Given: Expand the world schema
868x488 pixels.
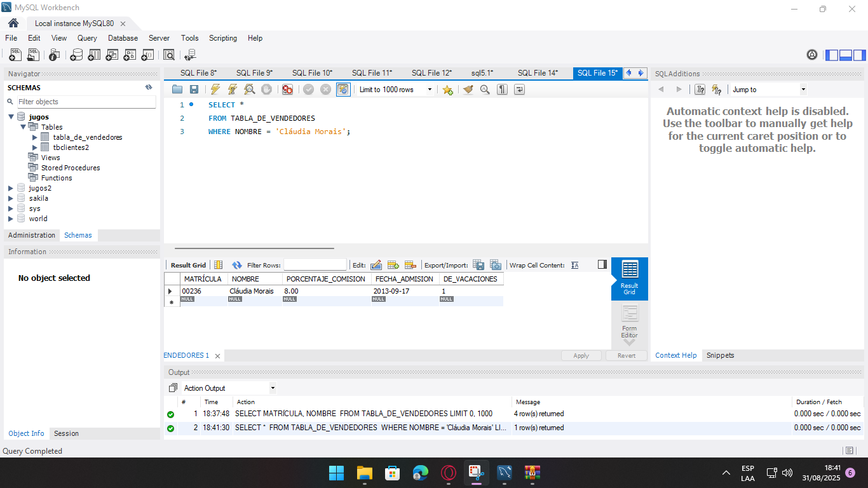Looking at the screenshot, I should (x=11, y=219).
